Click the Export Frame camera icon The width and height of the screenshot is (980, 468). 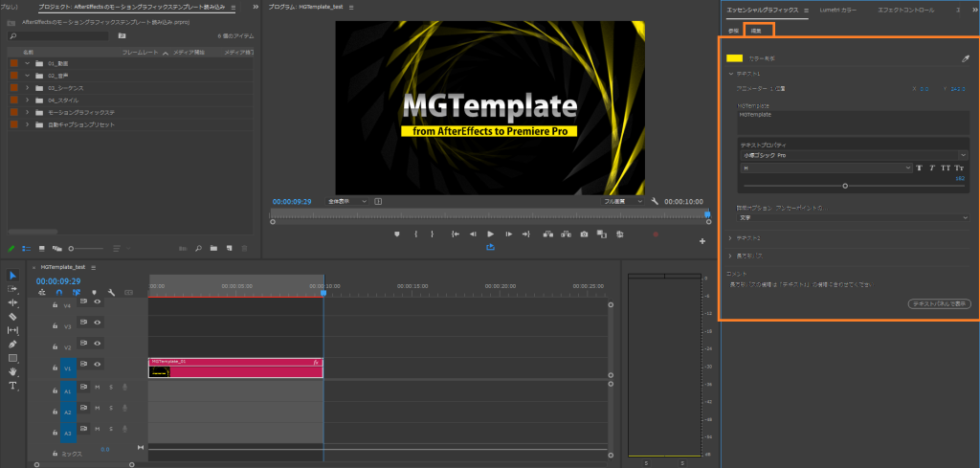[584, 234]
